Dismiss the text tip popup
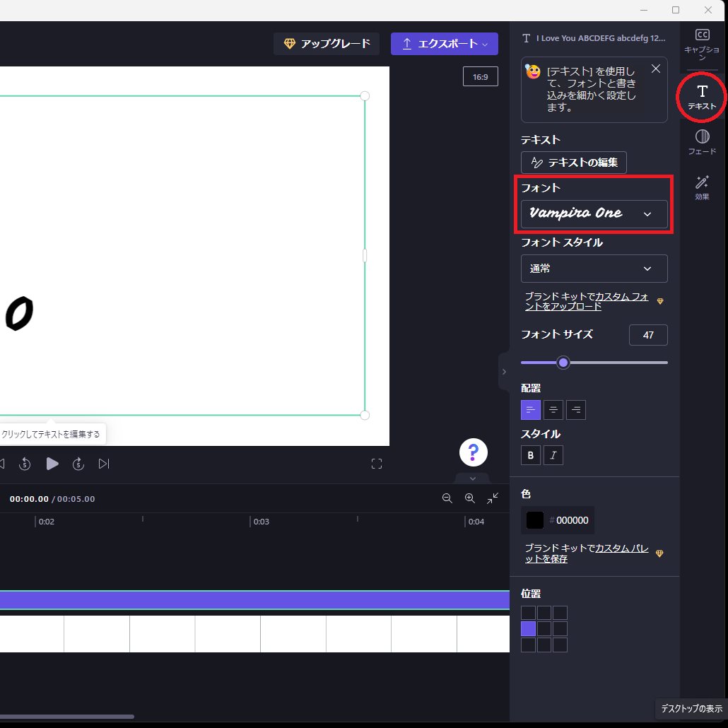728x728 pixels. pos(656,69)
